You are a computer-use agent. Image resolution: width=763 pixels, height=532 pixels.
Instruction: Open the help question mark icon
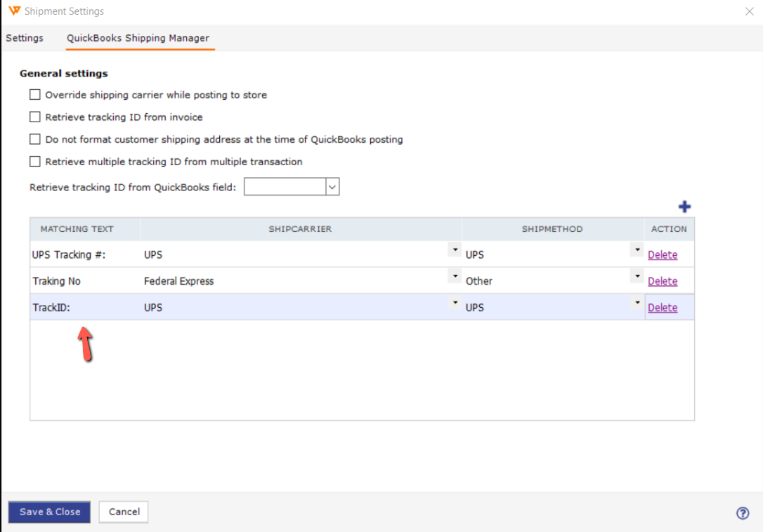tap(742, 513)
